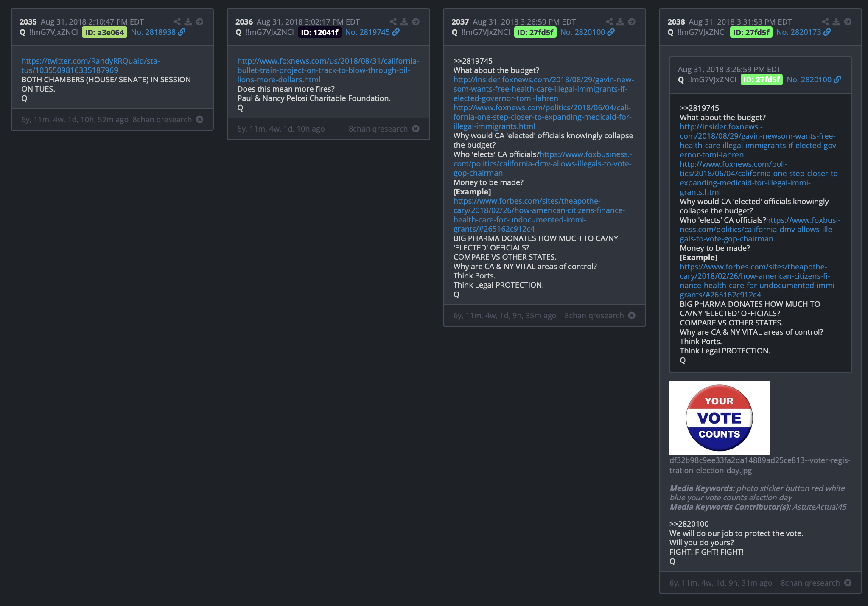Select ID: 27fd5f badge in quoted post

pyautogui.click(x=762, y=79)
